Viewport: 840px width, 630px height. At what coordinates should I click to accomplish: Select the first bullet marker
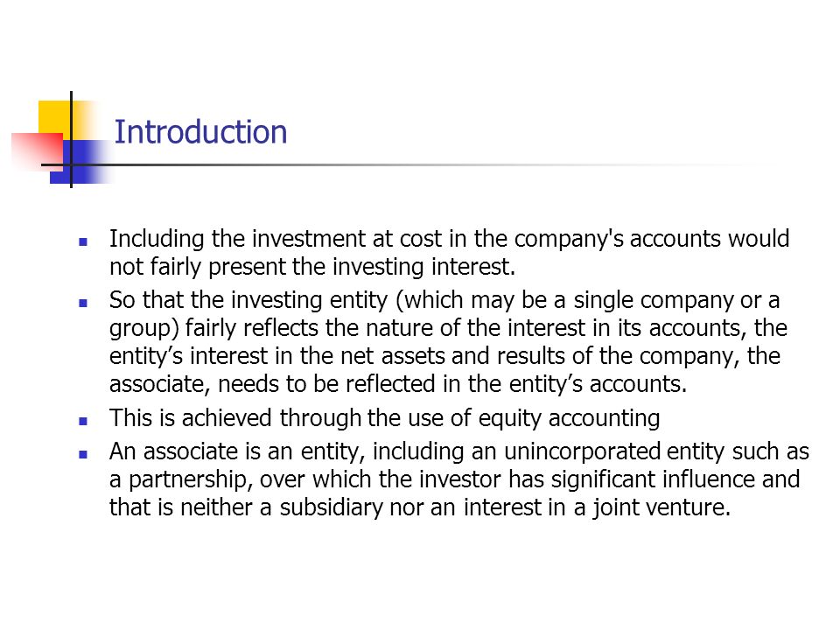coord(83,242)
